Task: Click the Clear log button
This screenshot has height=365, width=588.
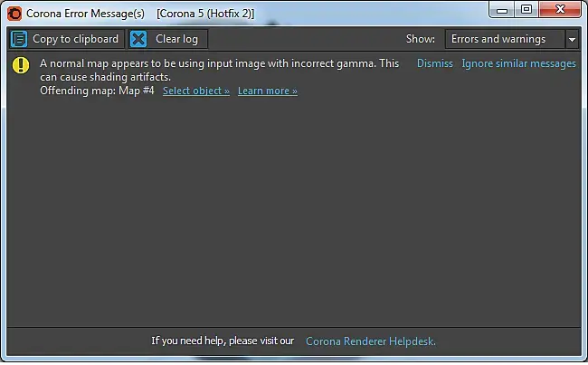Action: [168, 39]
